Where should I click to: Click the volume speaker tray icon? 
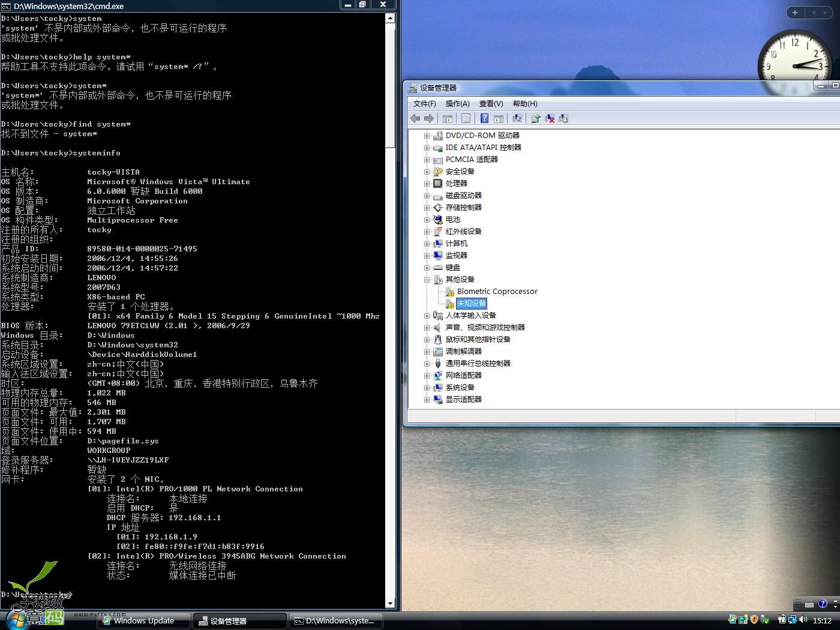tap(803, 620)
